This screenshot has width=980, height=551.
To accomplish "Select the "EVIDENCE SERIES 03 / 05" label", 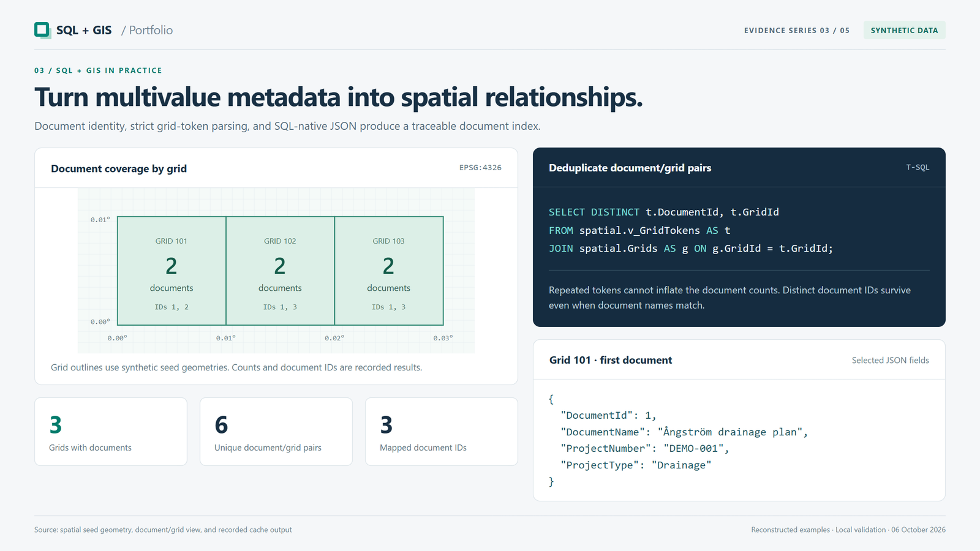I will pyautogui.click(x=797, y=31).
